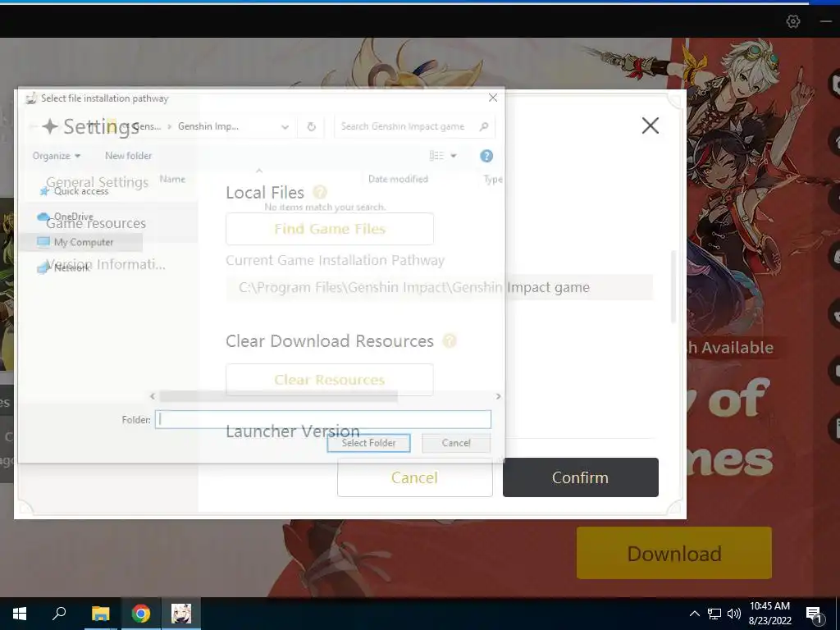Click the magnifier icon in the search box

pos(484,126)
